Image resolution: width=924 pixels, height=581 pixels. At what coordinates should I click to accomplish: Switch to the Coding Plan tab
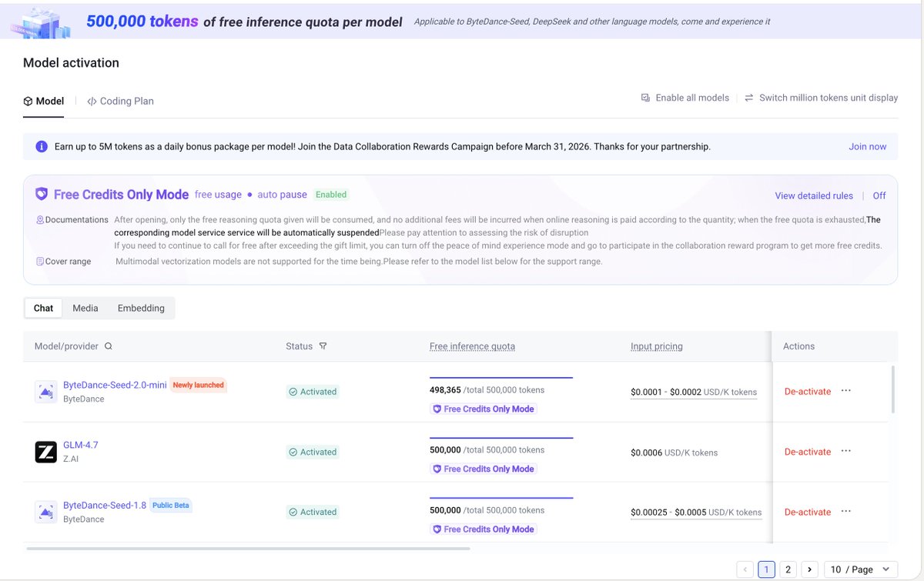point(120,101)
